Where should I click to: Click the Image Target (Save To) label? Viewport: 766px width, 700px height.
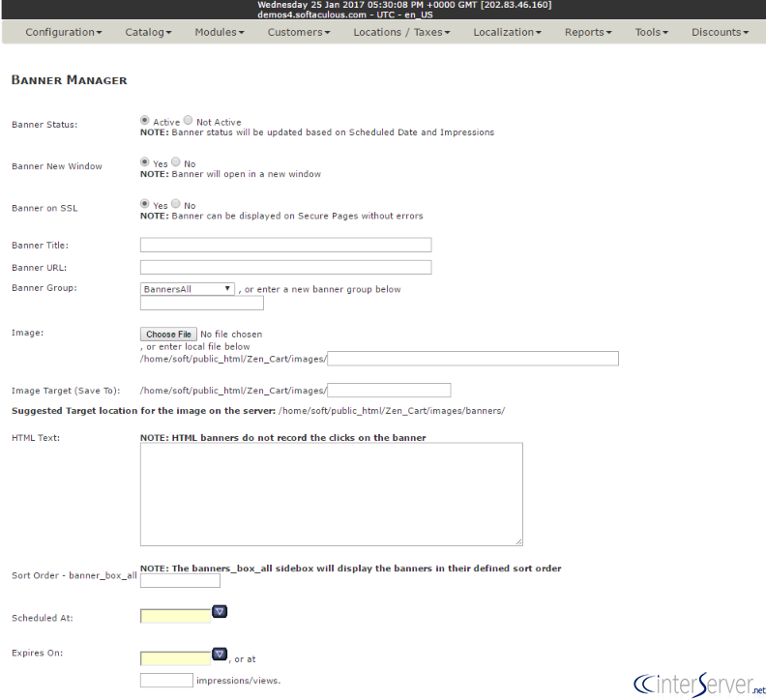(66, 391)
